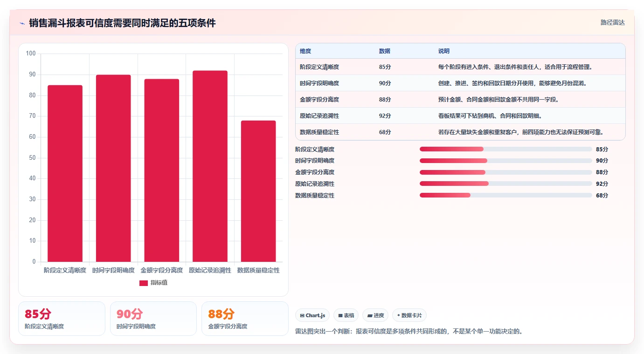Select the 数据卡片 tag chip
The width and height of the screenshot is (644, 354).
tap(409, 315)
